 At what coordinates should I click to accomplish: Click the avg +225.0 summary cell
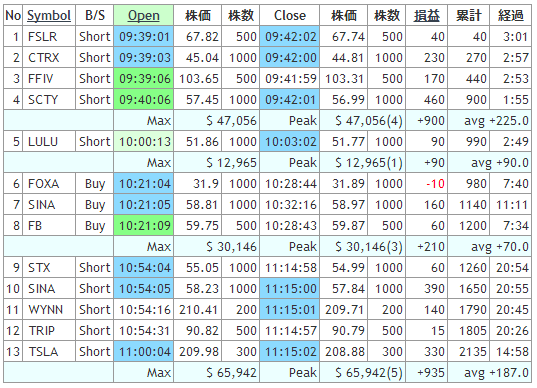[x=490, y=121]
